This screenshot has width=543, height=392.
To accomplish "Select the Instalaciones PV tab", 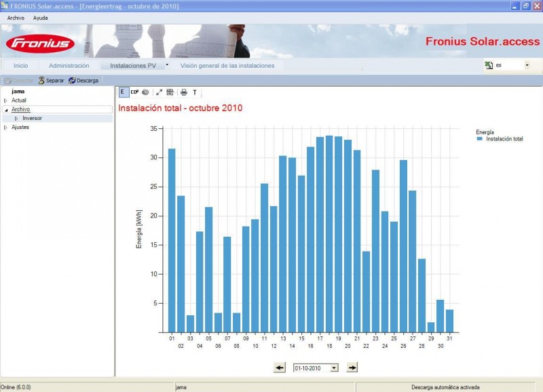I will (x=133, y=66).
